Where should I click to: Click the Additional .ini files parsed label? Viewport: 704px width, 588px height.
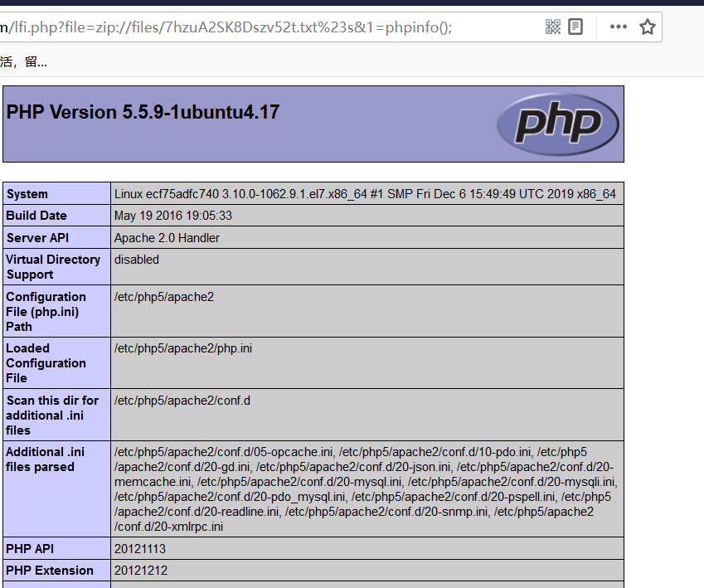point(45,459)
